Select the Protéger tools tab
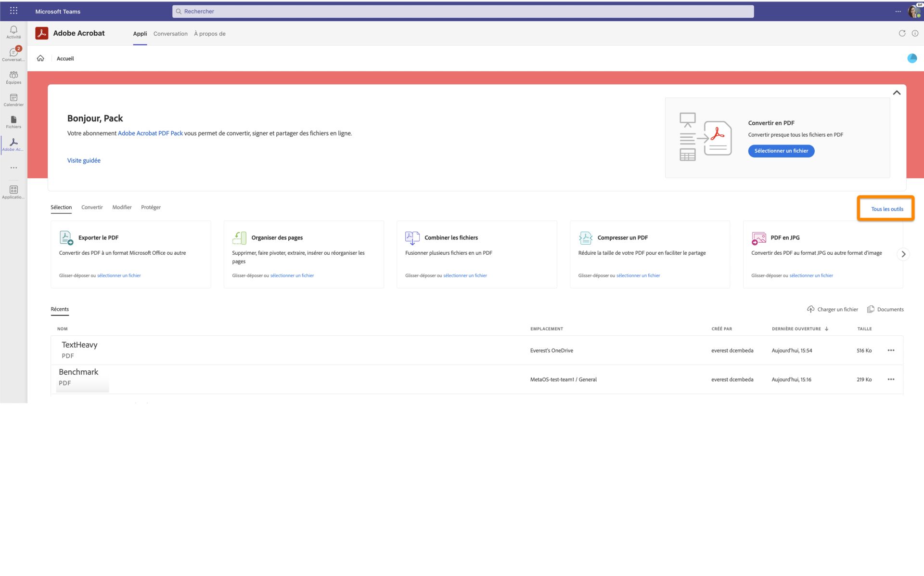 tap(151, 207)
